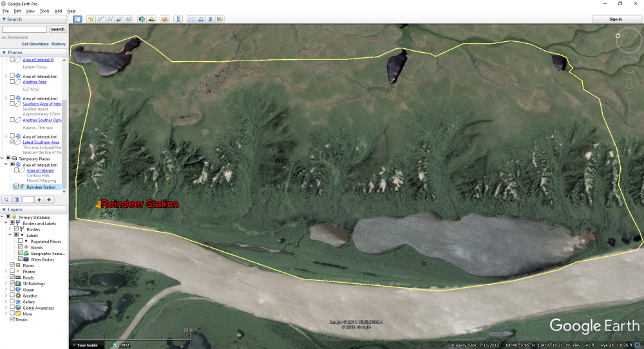Collapse the Temporary Places tree node
The height and width of the screenshot is (349, 644).
[x=2, y=158]
